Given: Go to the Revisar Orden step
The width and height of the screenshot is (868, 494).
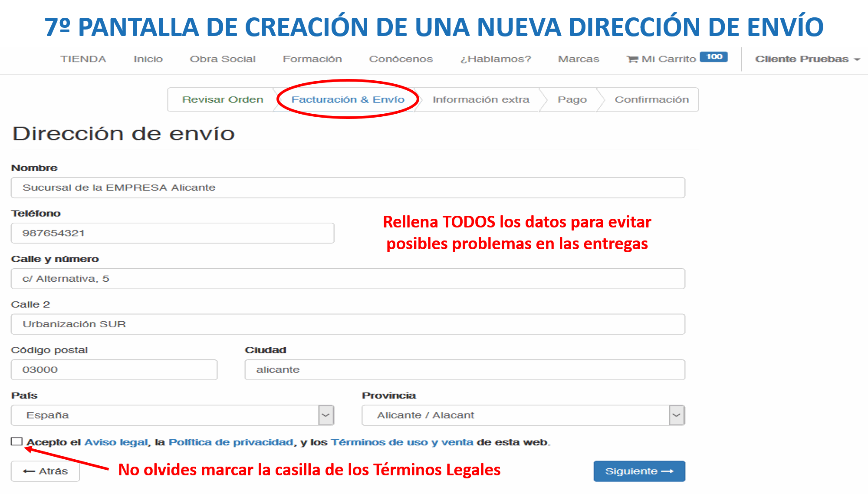Looking at the screenshot, I should pyautogui.click(x=223, y=100).
